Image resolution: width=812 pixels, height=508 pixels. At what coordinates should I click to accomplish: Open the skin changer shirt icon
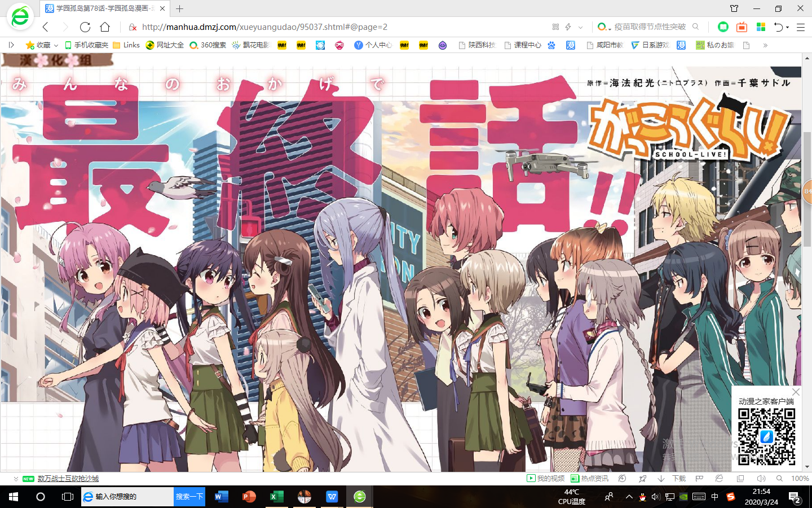tap(734, 8)
